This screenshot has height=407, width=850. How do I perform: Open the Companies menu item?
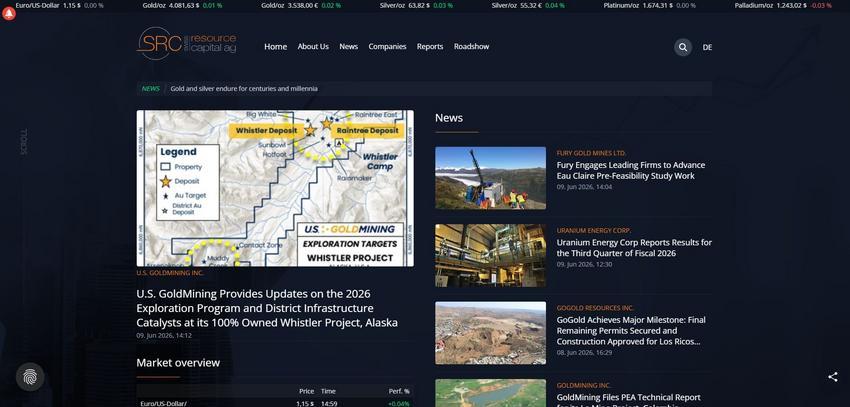click(387, 47)
